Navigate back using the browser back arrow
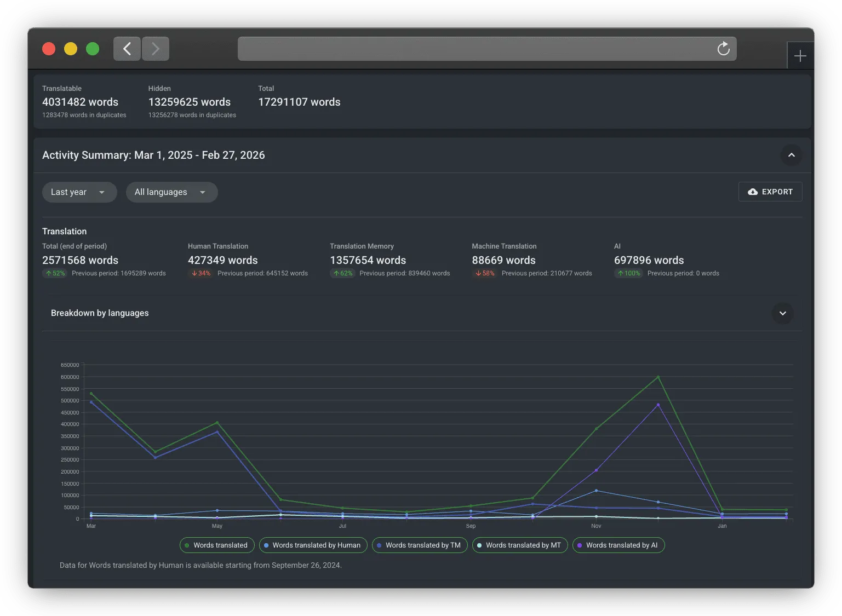The image size is (842, 616). (127, 48)
